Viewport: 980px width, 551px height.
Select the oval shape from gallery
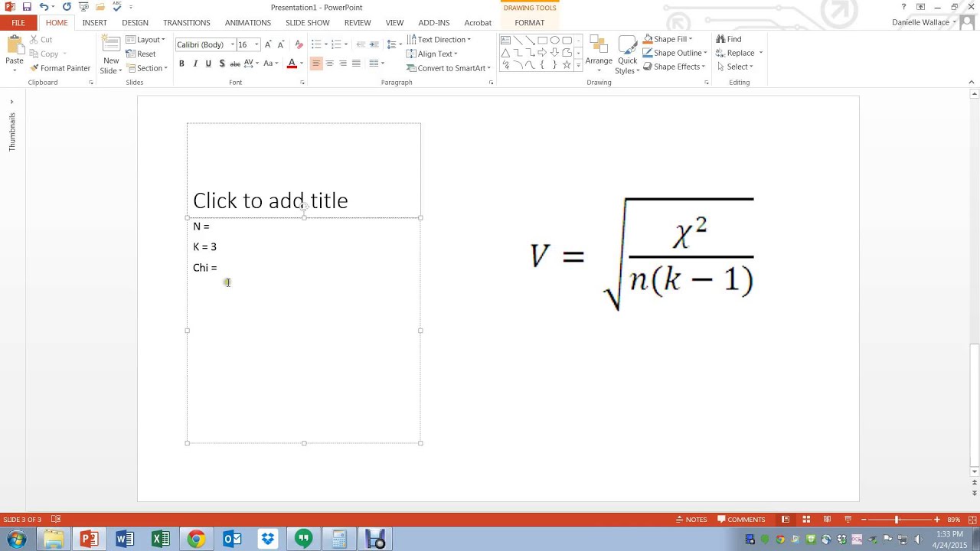554,40
